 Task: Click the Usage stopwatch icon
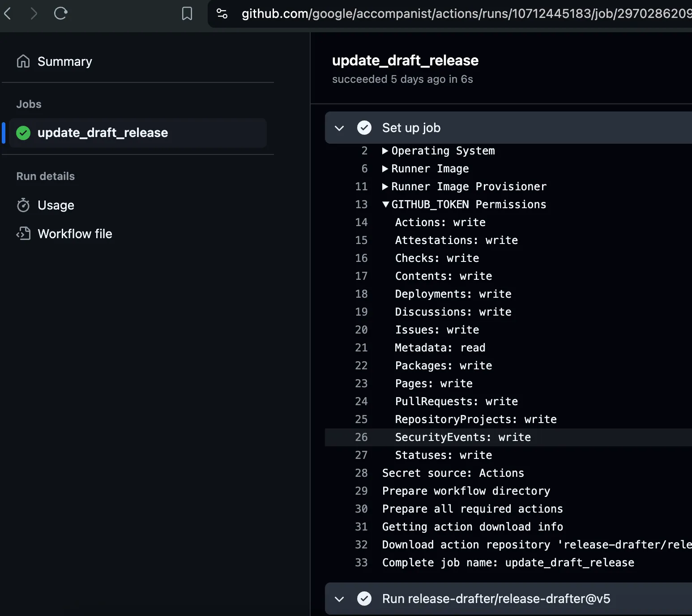coord(23,205)
